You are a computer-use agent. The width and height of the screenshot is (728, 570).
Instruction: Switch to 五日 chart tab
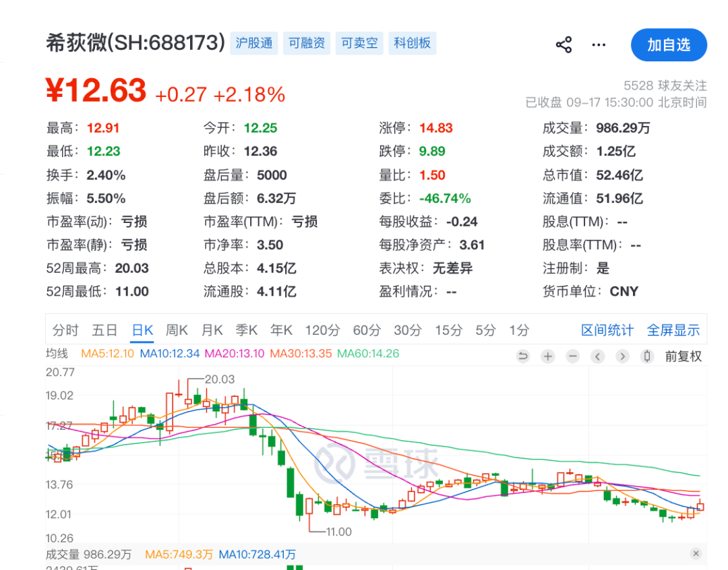[104, 331]
